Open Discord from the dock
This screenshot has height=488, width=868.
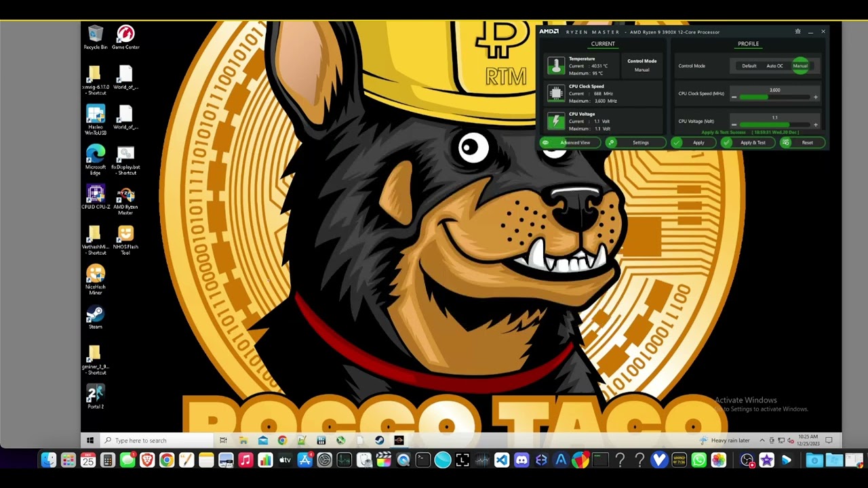click(521, 460)
